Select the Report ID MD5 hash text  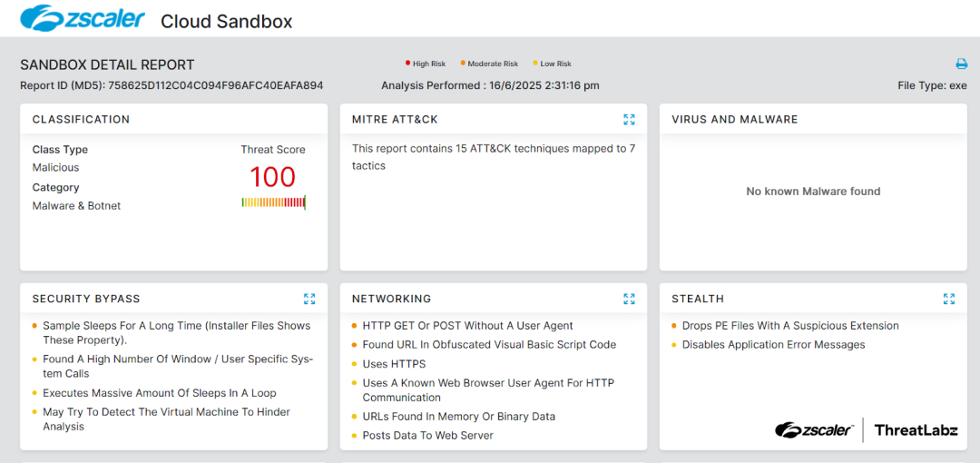click(x=215, y=85)
